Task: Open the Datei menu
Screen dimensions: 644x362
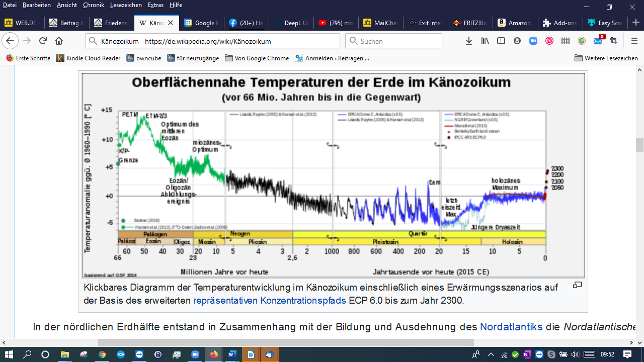Action: click(10, 5)
